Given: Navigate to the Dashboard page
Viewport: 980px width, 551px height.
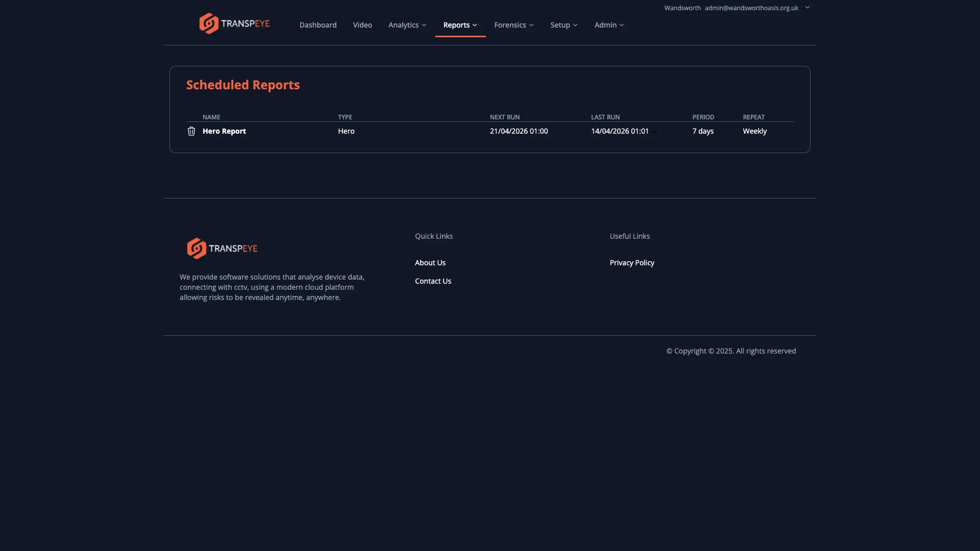Looking at the screenshot, I should pos(317,24).
